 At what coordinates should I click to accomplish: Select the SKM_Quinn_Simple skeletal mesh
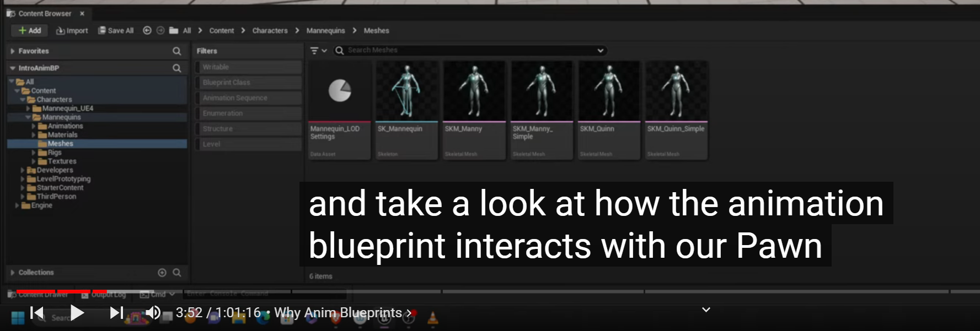click(x=677, y=110)
